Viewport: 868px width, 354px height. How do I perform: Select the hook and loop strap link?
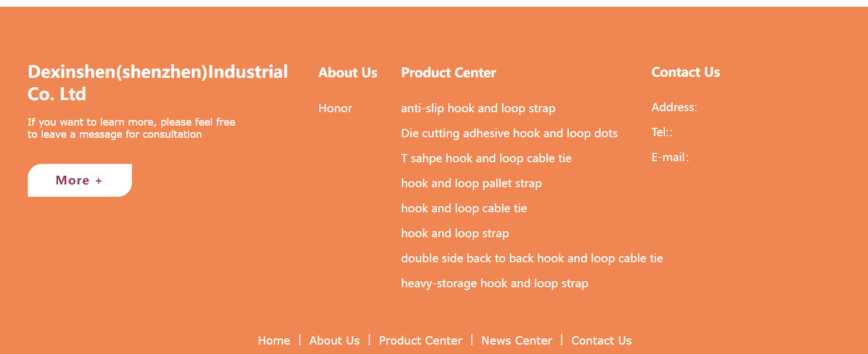[455, 233]
